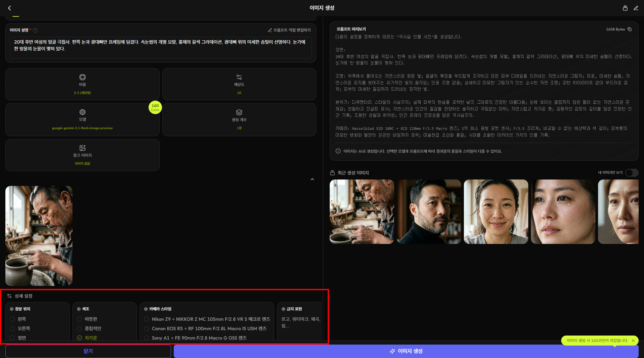Copy the prompt preview text

click(x=630, y=29)
